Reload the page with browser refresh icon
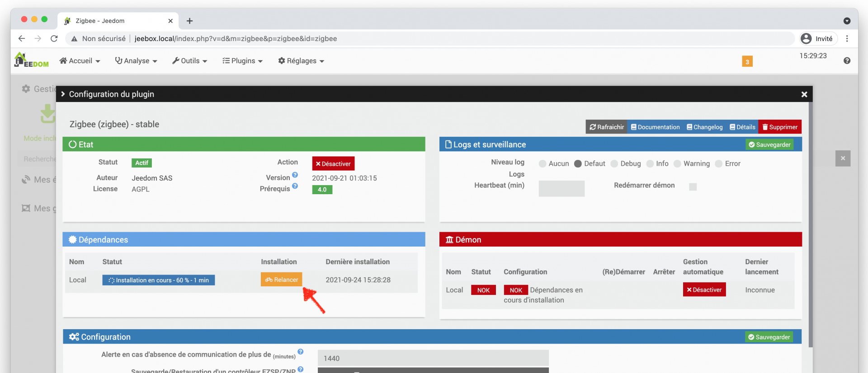Image resolution: width=868 pixels, height=373 pixels. (x=54, y=39)
